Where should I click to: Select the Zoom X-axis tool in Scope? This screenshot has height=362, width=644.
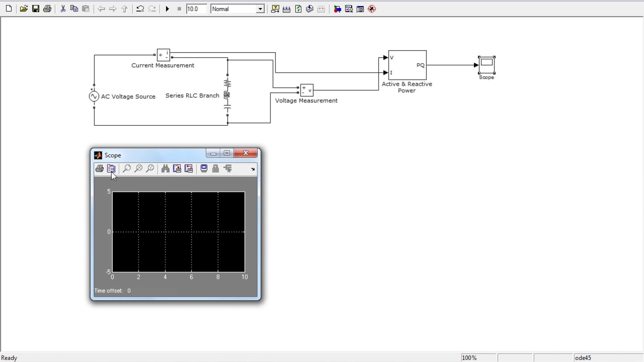[x=138, y=169]
